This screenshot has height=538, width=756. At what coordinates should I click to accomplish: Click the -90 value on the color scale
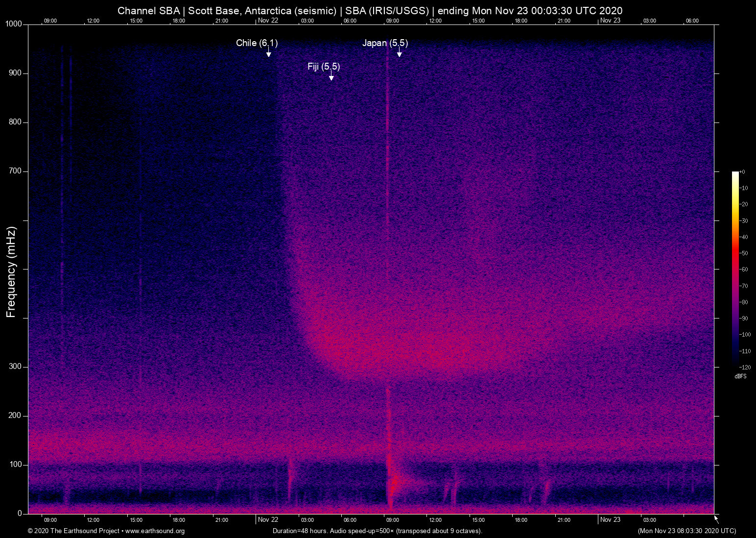[x=743, y=318]
